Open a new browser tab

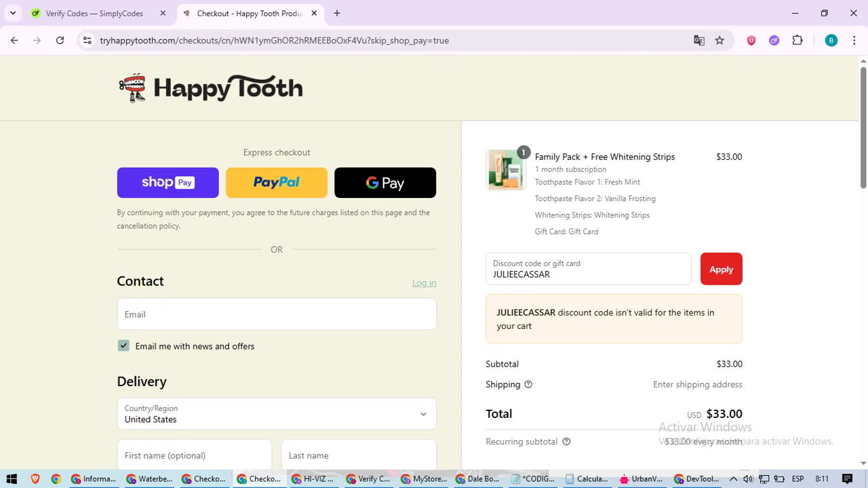pyautogui.click(x=337, y=13)
